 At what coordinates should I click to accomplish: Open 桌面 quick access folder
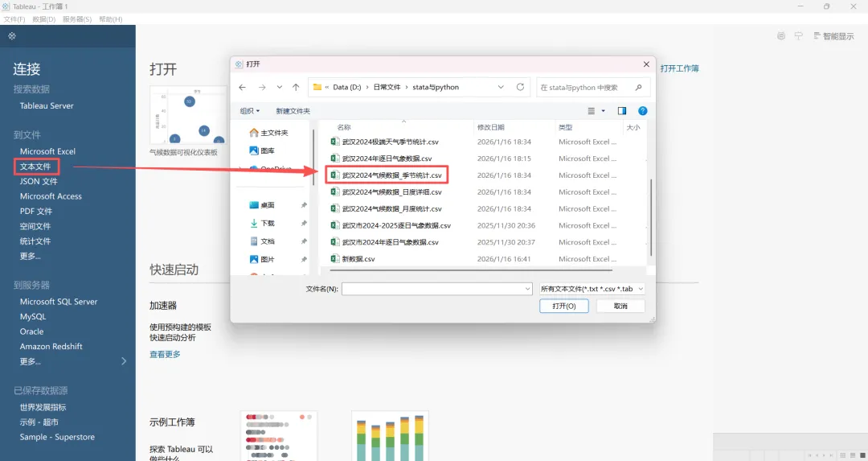262,205
